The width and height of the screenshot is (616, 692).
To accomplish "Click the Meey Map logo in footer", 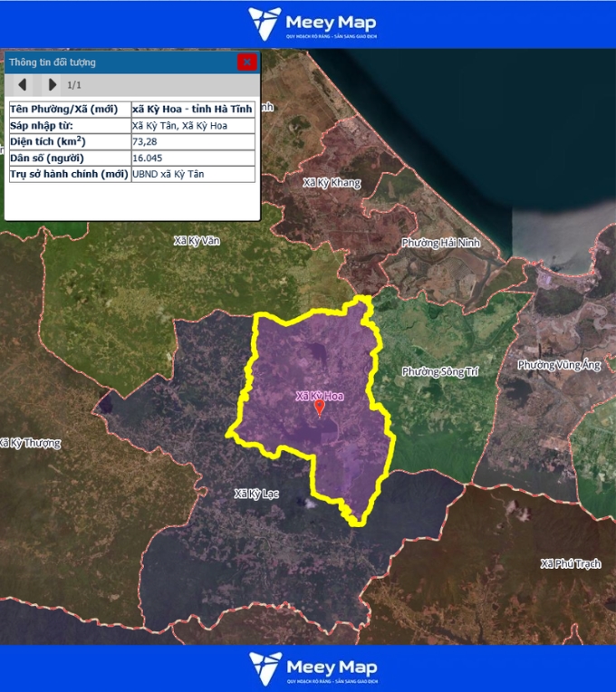I will pos(312,668).
